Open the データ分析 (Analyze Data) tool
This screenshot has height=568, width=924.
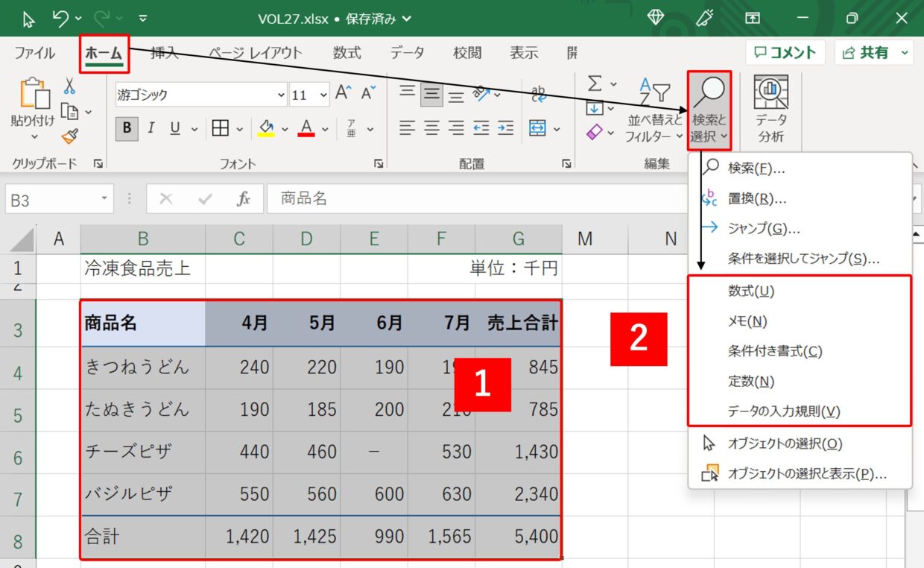pyautogui.click(x=770, y=110)
